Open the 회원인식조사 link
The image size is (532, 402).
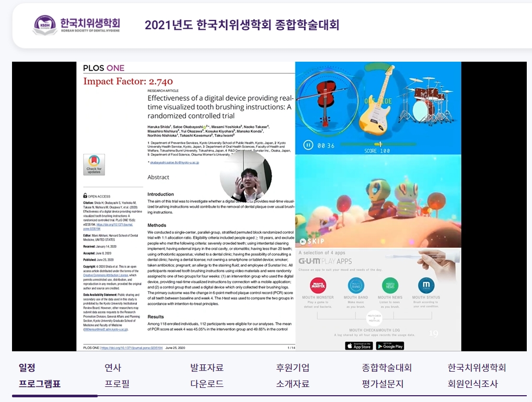click(472, 384)
